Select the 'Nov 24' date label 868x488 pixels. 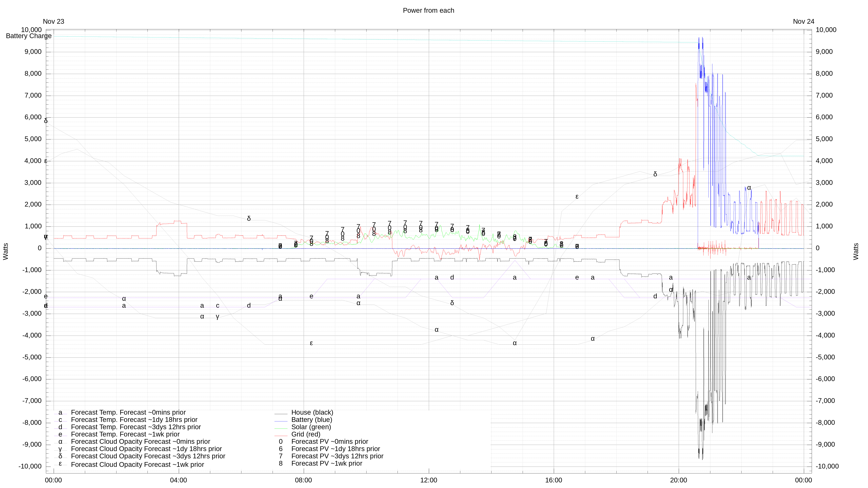[x=803, y=22]
